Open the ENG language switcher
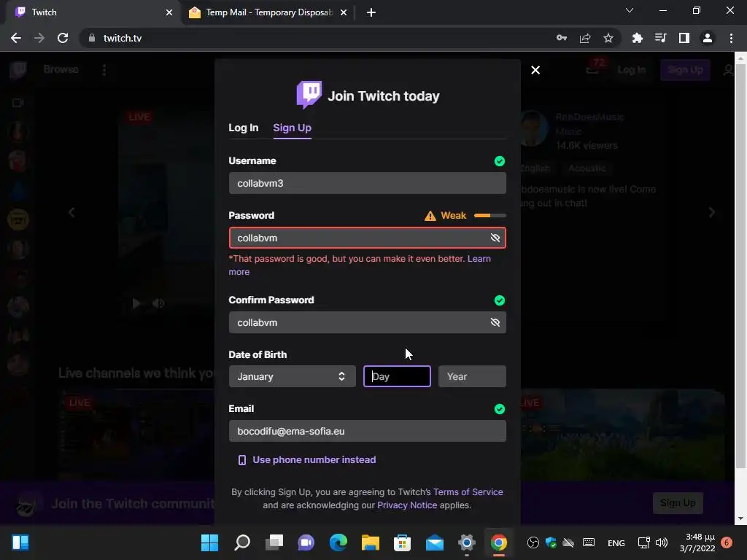Screen dimensions: 747x560 (616, 542)
